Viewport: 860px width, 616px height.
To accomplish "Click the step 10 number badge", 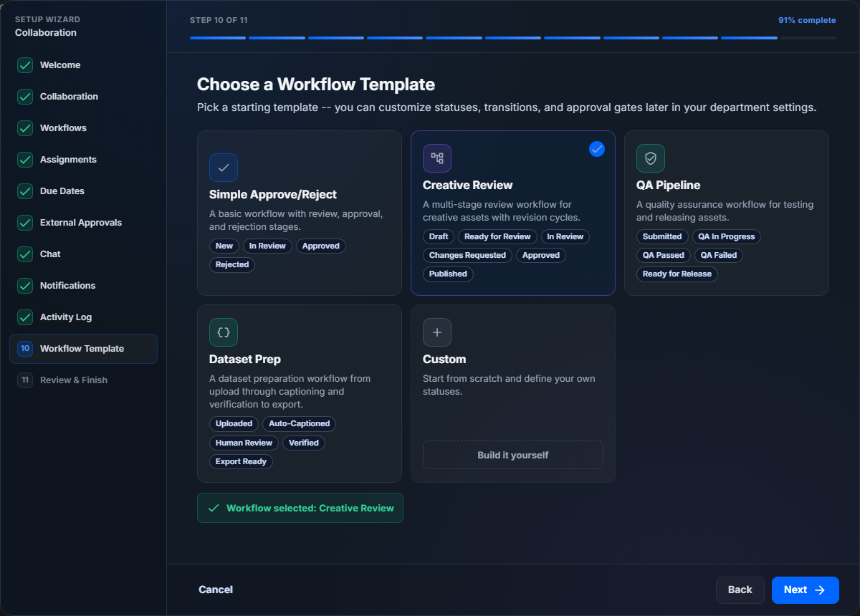I will 25,349.
